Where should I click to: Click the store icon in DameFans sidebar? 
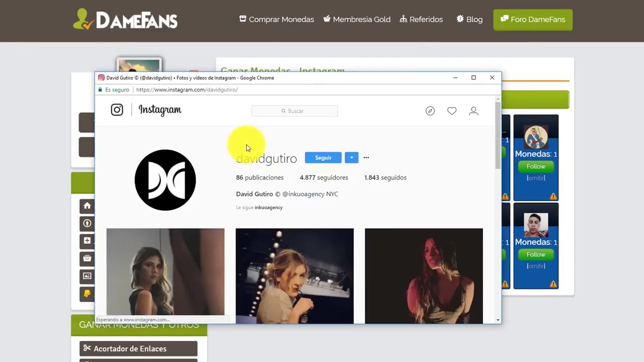click(x=87, y=258)
